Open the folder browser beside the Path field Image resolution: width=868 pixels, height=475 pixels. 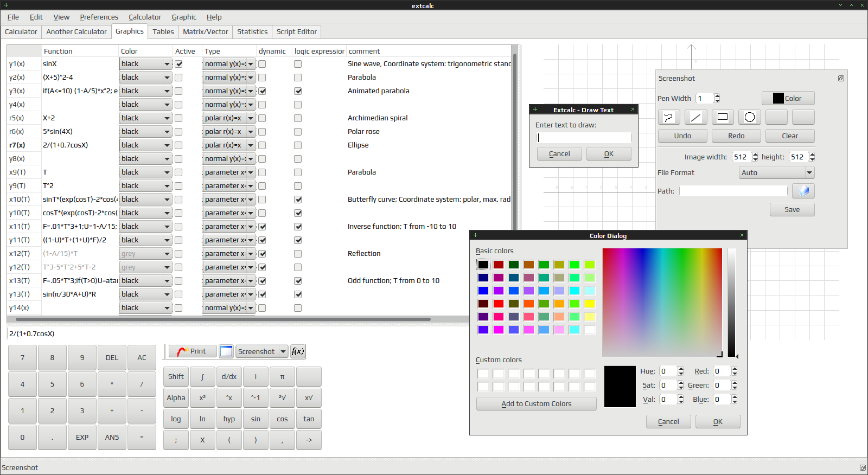point(803,191)
